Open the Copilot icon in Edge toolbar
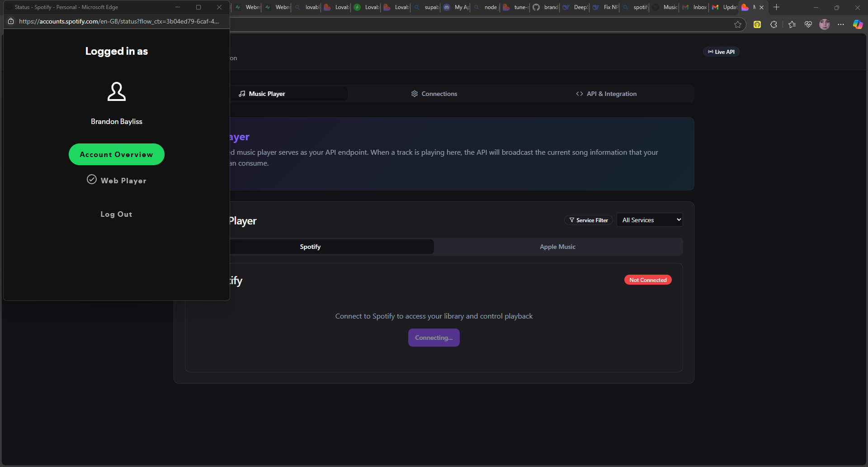868x467 pixels. click(x=858, y=24)
